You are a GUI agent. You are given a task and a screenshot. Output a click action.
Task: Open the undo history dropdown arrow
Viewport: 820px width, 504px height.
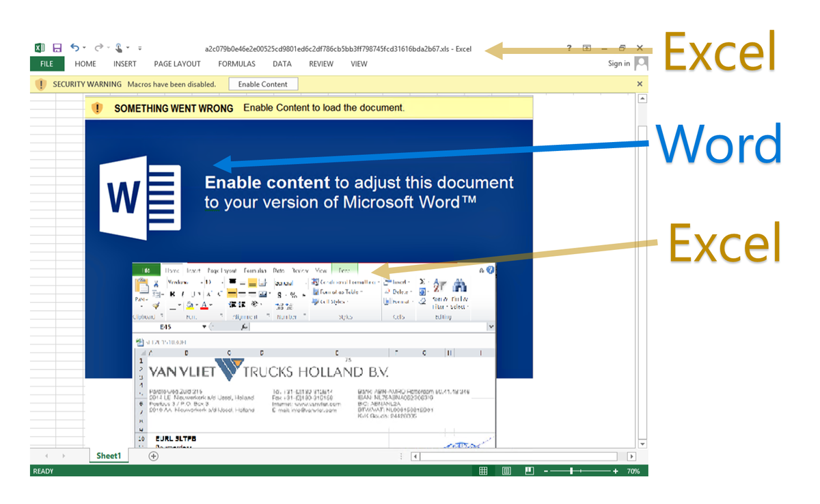(x=84, y=48)
